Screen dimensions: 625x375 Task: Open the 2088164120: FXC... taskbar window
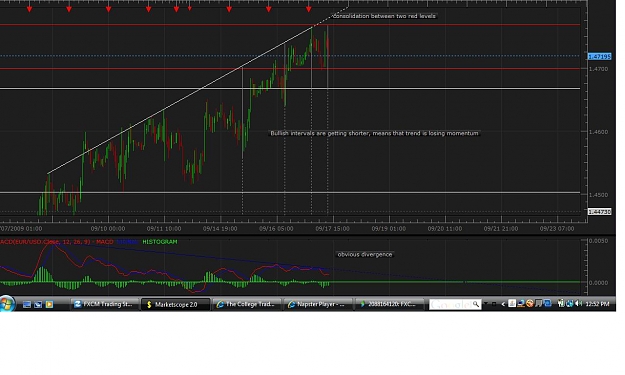pos(389,304)
